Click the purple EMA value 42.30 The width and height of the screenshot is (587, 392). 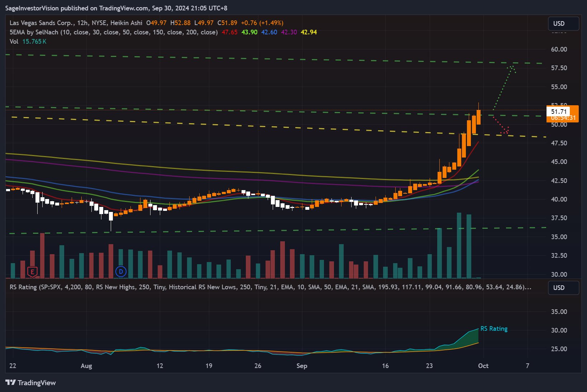point(289,32)
